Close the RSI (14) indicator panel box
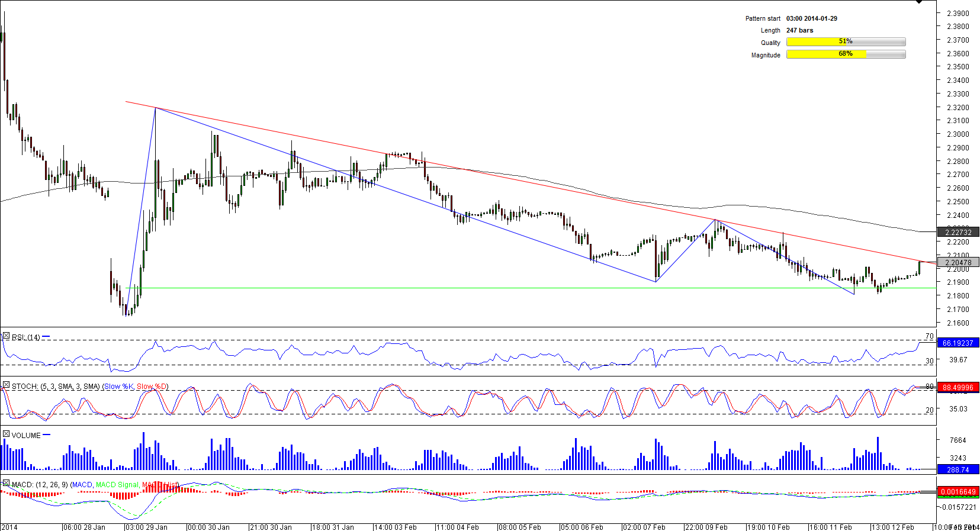 coord(6,336)
